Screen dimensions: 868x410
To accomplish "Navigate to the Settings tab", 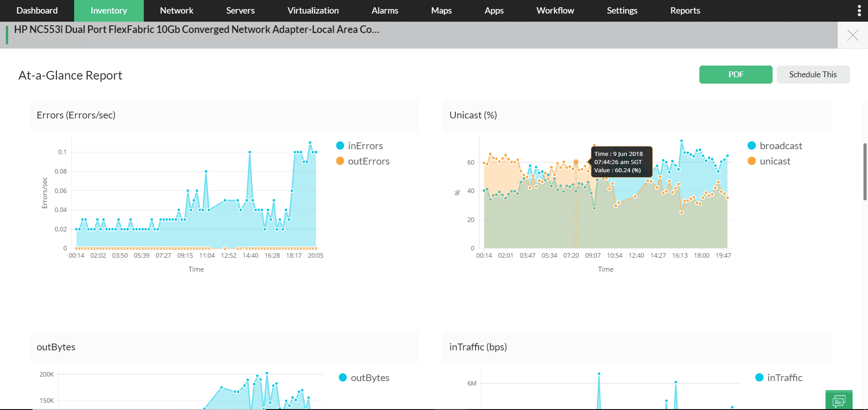I will coord(622,11).
